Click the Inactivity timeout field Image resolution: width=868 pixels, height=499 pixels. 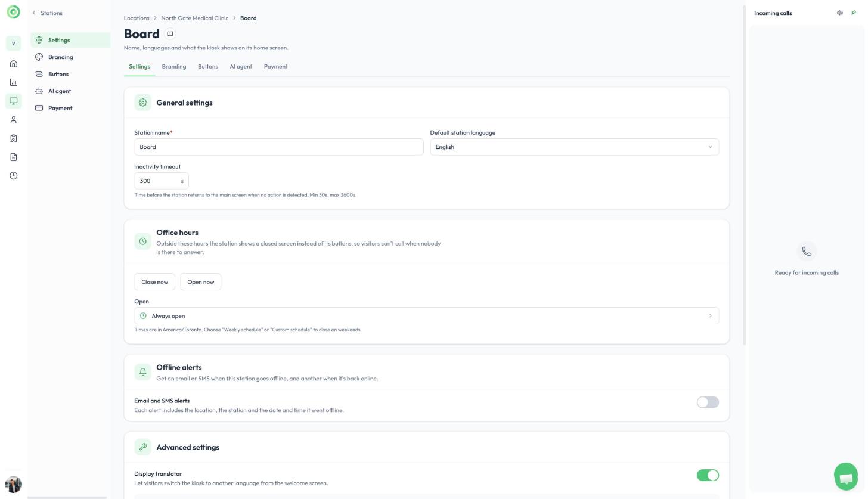(x=162, y=181)
